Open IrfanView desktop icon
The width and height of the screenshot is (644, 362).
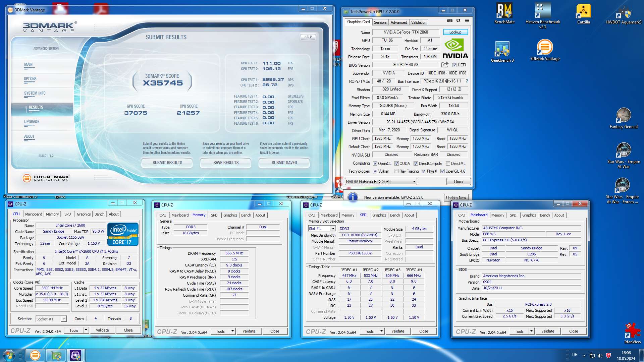[632, 334]
